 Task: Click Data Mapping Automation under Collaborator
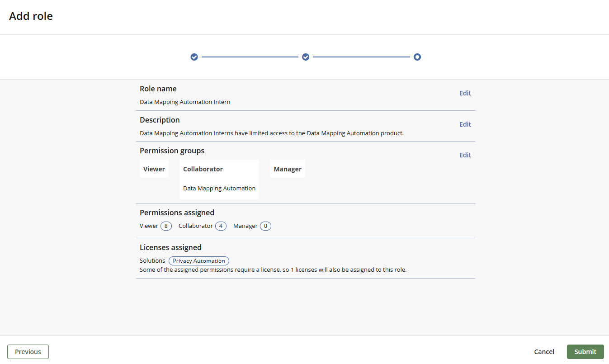click(x=219, y=189)
